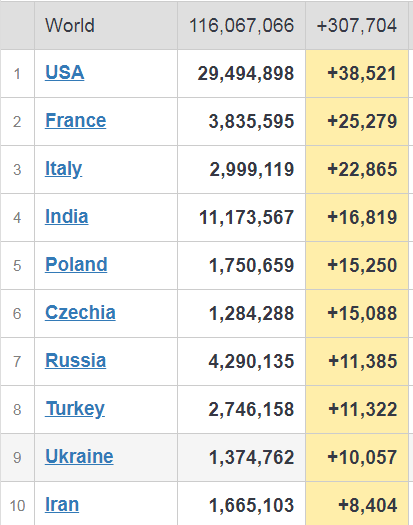Viewport: 413px width, 525px height.
Task: Open the Iran country link
Action: [62, 505]
